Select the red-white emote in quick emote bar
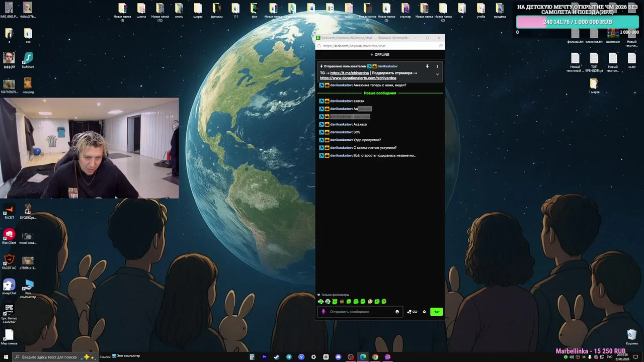This screenshot has height=362, width=644. (370, 302)
